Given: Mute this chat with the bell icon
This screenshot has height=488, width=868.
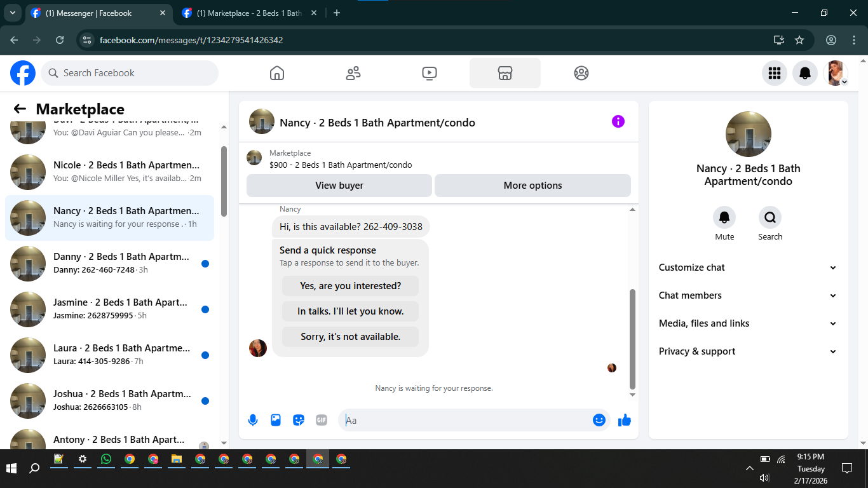Looking at the screenshot, I should [724, 217].
